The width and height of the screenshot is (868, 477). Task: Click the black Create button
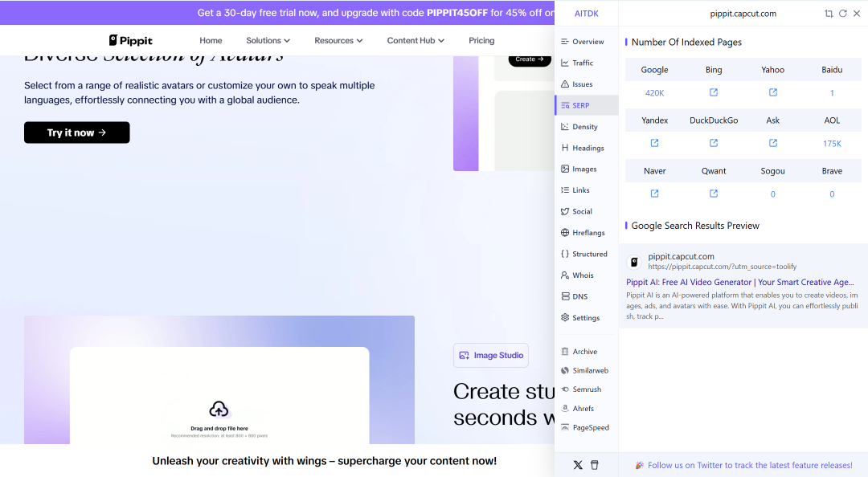tap(530, 59)
